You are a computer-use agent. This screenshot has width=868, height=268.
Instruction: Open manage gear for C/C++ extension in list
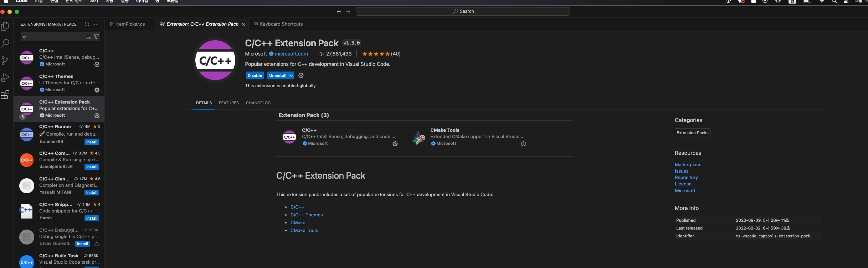pyautogui.click(x=97, y=64)
